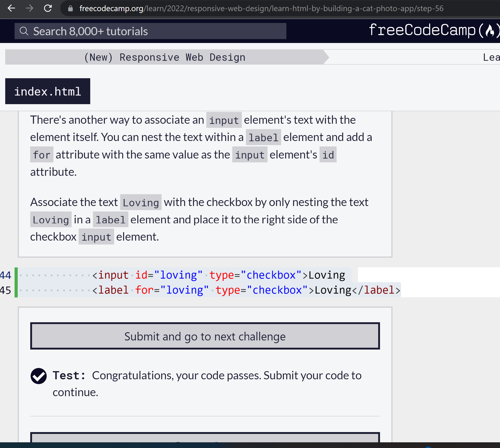
Task: Click the site security lock icon
Action: coord(70,9)
